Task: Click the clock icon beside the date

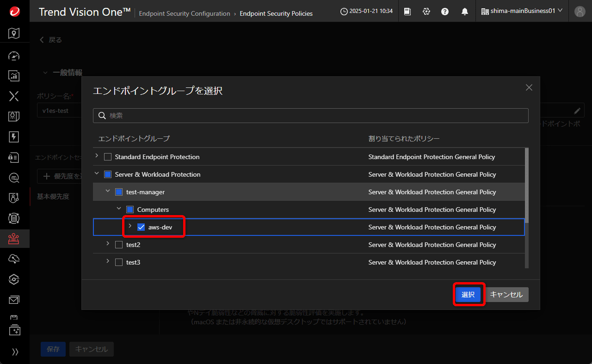Action: [x=344, y=11]
